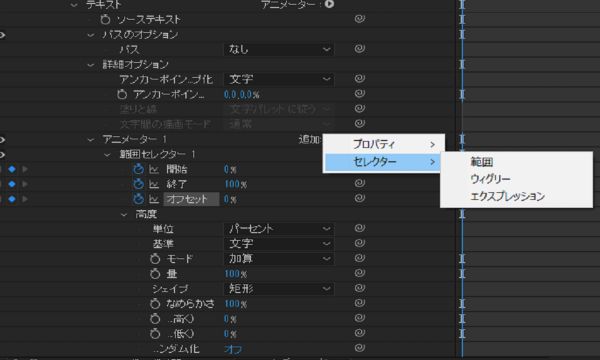
Task: Open the シェイプ dropdown showing 矩形
Action: (x=279, y=288)
